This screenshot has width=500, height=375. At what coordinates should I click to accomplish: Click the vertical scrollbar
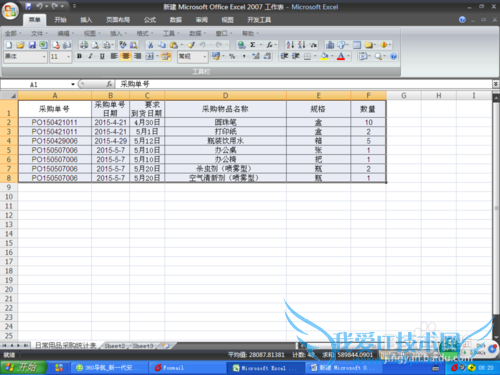[496, 208]
